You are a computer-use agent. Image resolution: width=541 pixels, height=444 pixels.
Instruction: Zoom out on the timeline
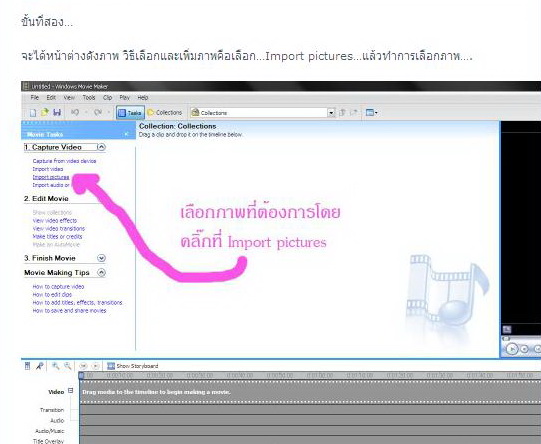click(x=68, y=366)
